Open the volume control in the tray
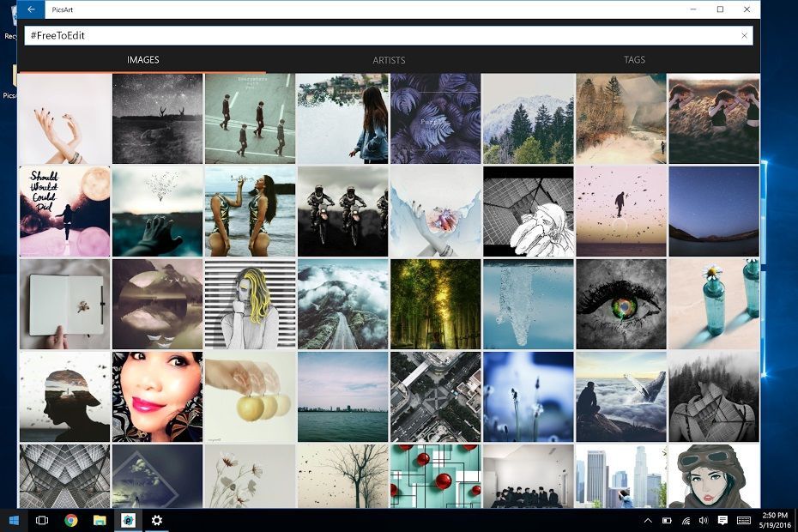 [704, 520]
